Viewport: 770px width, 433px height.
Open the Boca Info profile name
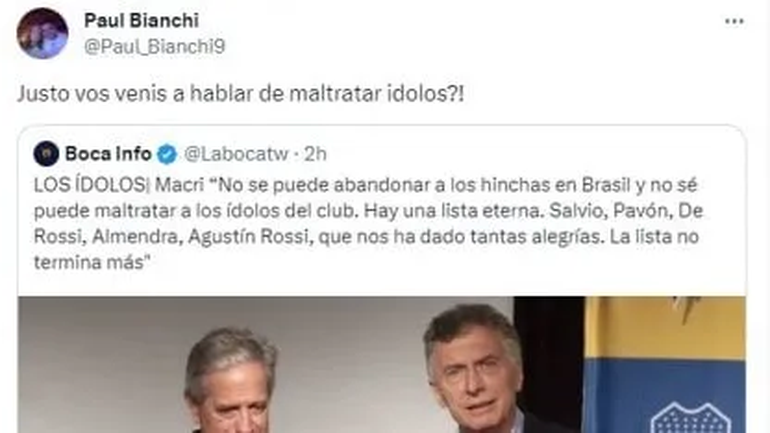coord(108,154)
